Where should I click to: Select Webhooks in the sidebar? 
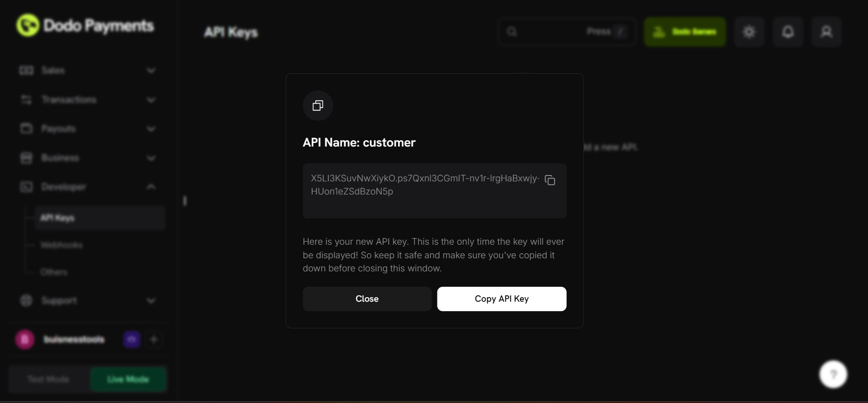62,245
